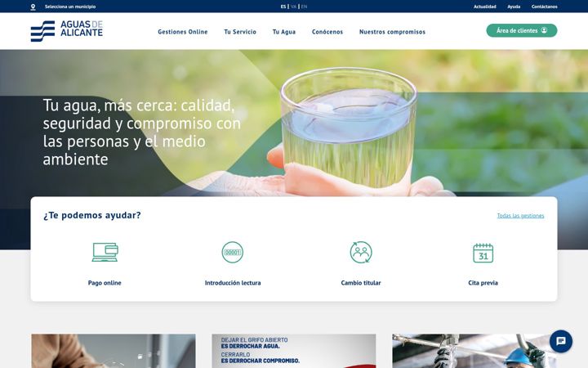The image size is (588, 368).
Task: Click the Pago online laptop icon
Action: click(x=105, y=252)
